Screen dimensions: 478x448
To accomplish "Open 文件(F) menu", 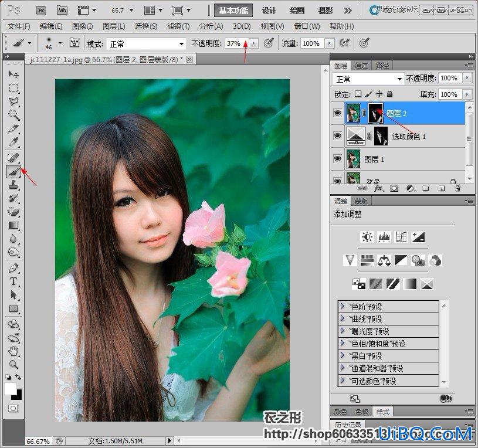I will (19, 26).
